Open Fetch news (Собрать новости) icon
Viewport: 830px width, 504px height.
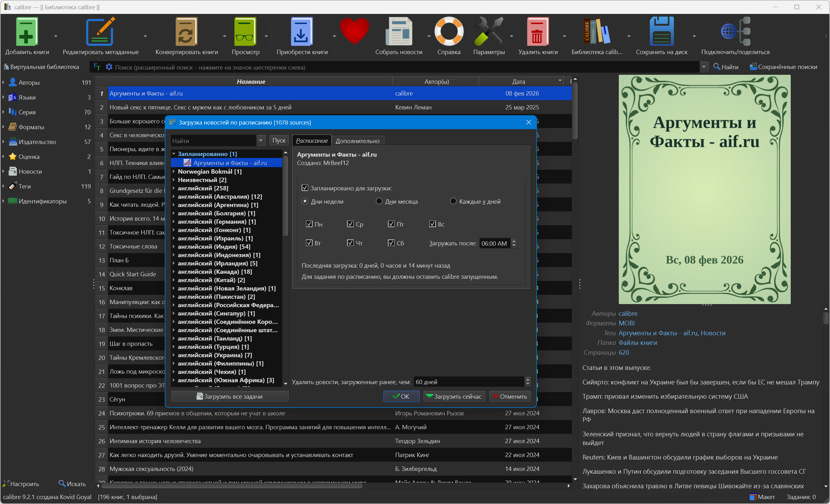click(x=398, y=31)
